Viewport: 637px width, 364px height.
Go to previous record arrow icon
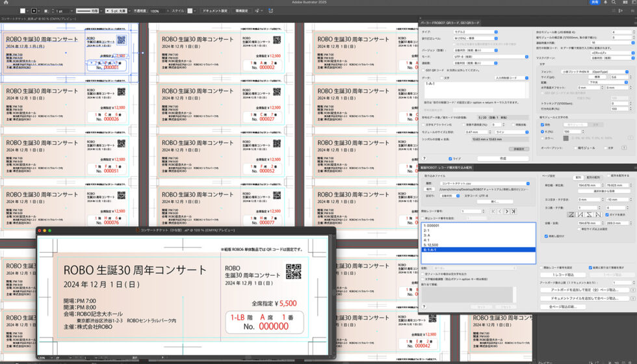click(x=500, y=211)
